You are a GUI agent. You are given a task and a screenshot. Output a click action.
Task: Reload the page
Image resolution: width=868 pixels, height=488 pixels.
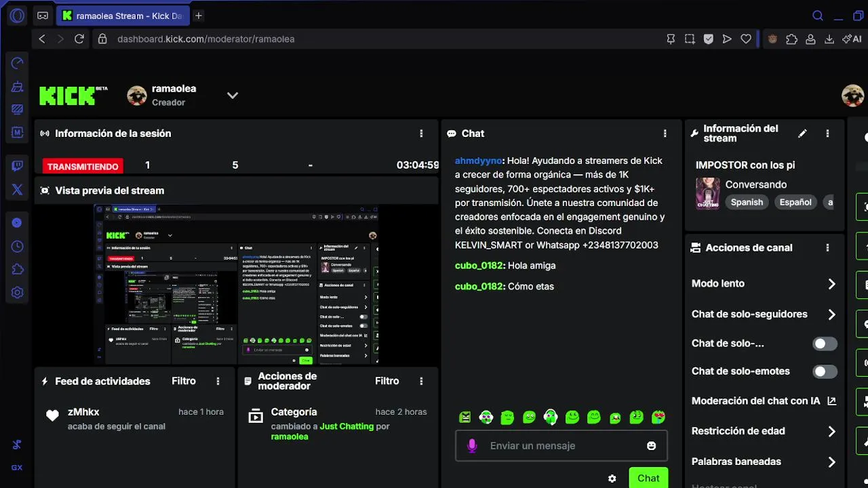[79, 39]
